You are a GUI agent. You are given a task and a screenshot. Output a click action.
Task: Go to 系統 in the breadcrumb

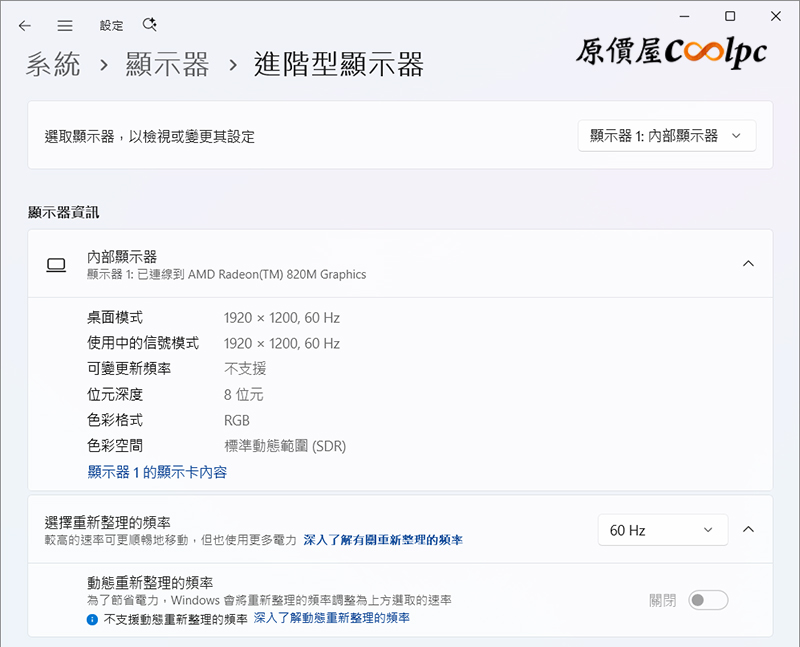[53, 66]
